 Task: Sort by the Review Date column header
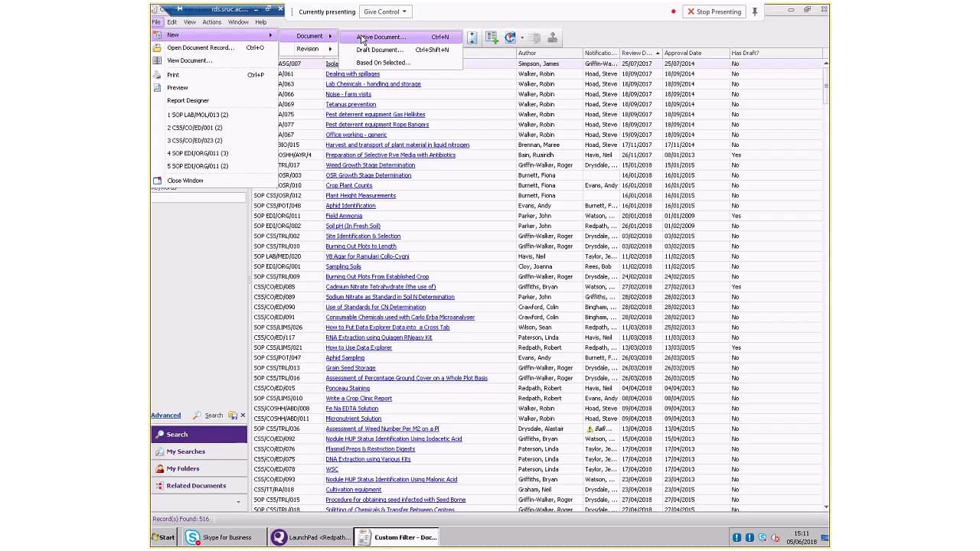(x=640, y=53)
